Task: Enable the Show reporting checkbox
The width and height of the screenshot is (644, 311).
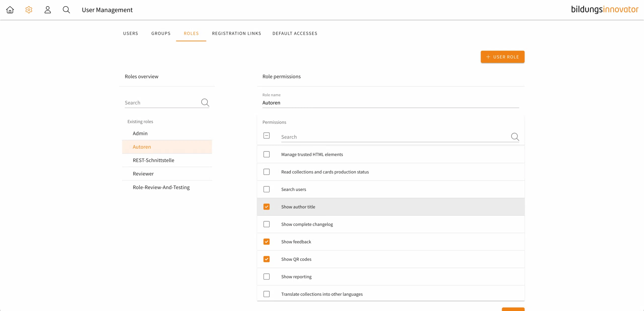Action: [266, 277]
